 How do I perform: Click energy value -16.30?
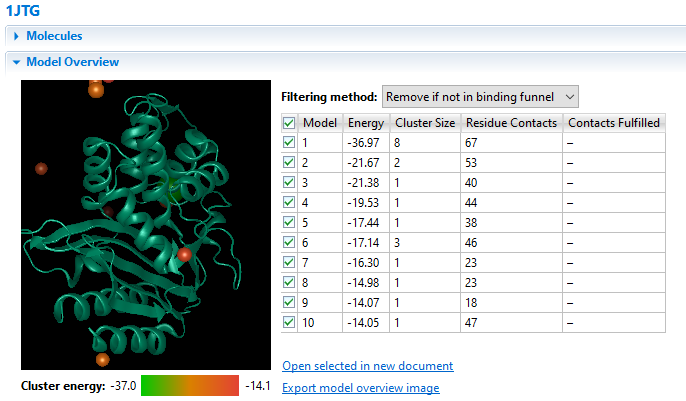(x=363, y=263)
